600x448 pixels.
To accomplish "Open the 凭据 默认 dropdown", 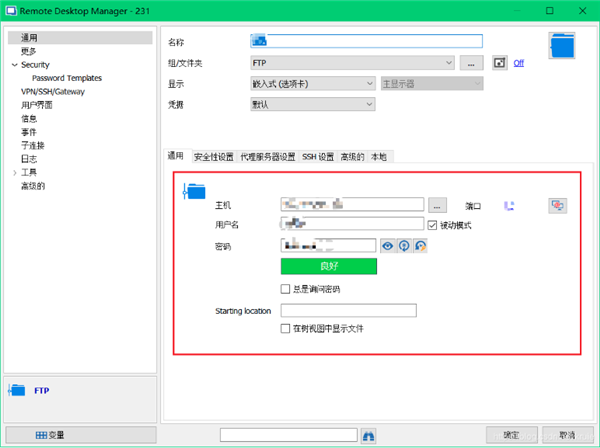I will pyautogui.click(x=313, y=104).
